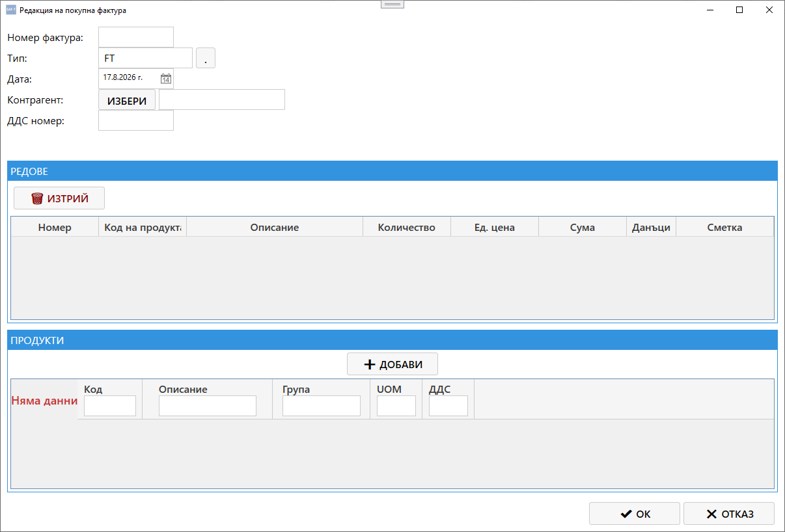Sort by Сума column header
The image size is (785, 532).
click(x=583, y=227)
